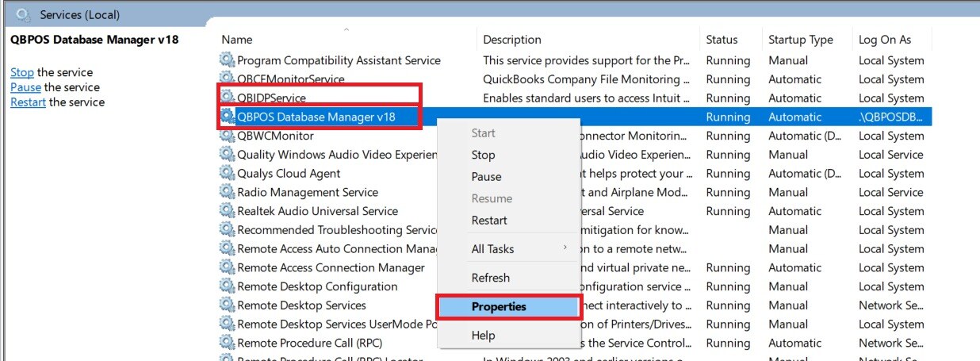
Task: Select Refresh in the context menu
Action: (491, 278)
